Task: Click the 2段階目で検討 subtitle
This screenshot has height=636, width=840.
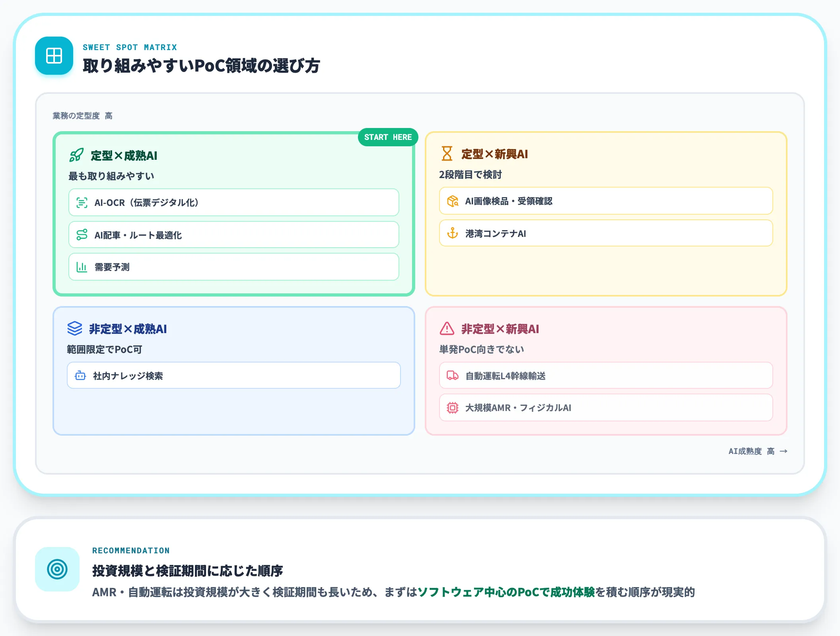Action: [471, 175]
